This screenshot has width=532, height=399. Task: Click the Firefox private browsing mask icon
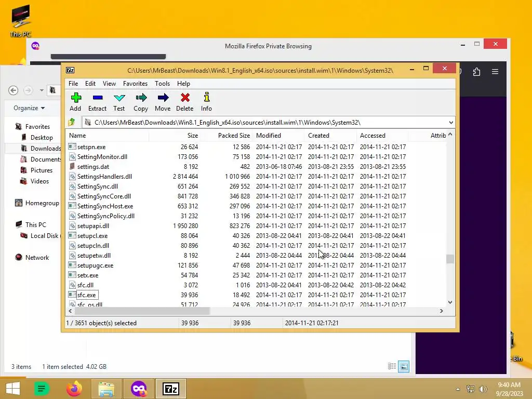coord(35,46)
